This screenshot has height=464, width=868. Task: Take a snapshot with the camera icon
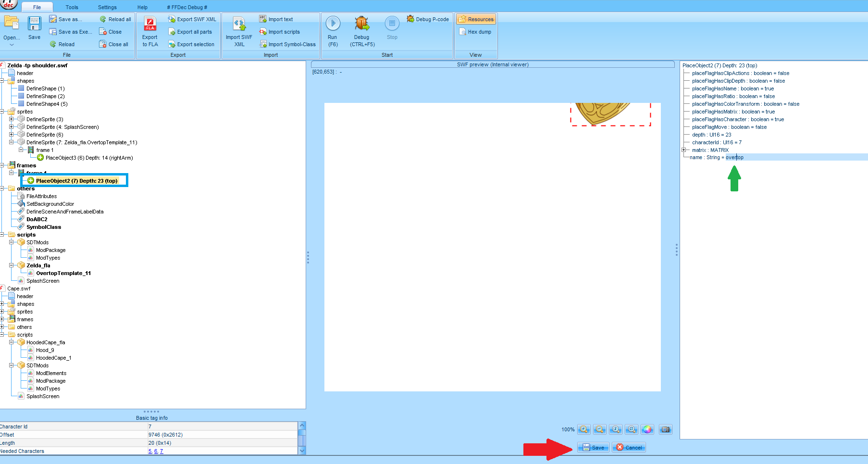tap(665, 429)
